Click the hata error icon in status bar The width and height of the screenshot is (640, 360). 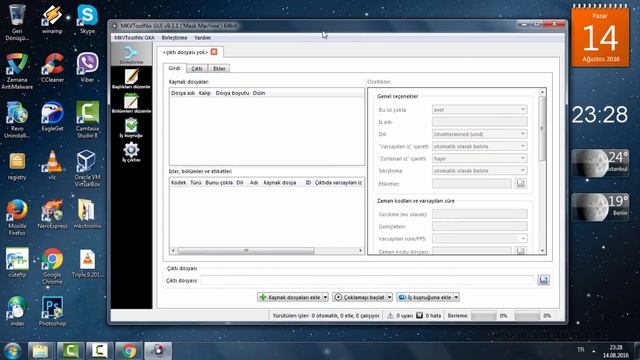point(419,316)
